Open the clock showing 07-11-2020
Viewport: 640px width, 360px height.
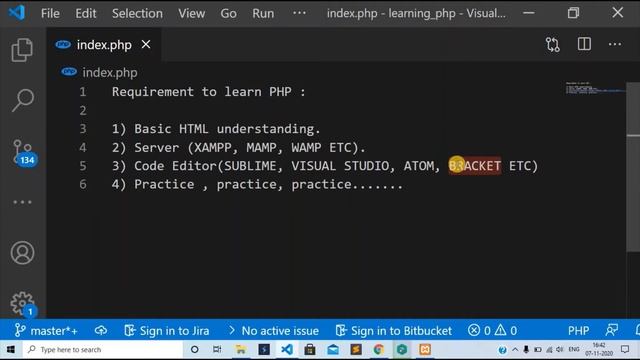pos(599,350)
